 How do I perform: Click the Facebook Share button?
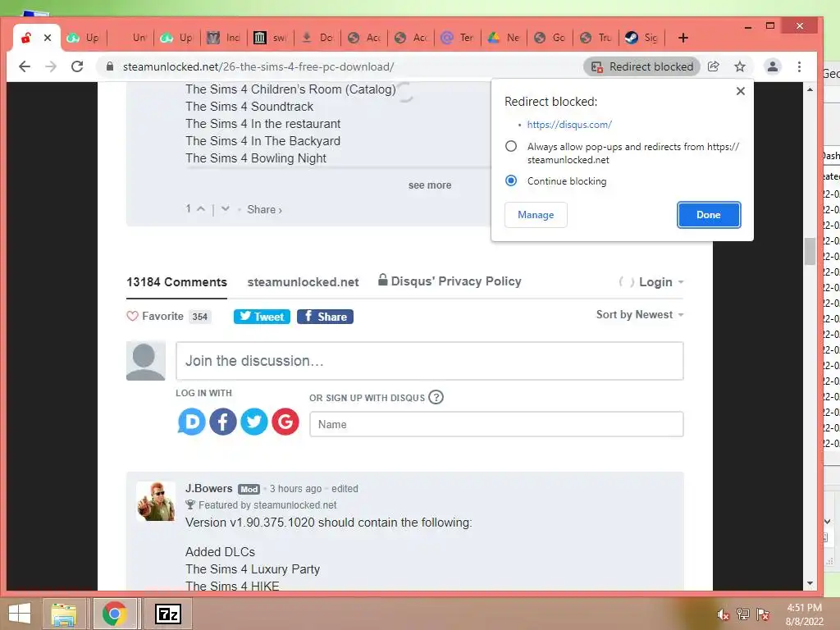click(325, 317)
